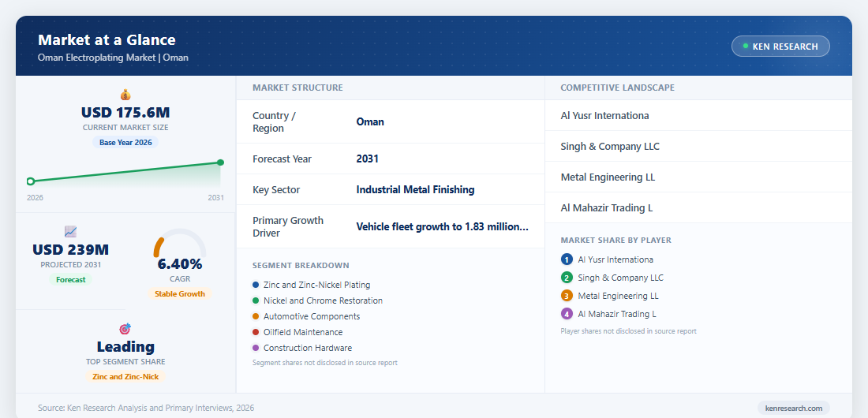Click the Oman value in Country / Region row
The width and height of the screenshot is (868, 418).
(370, 121)
